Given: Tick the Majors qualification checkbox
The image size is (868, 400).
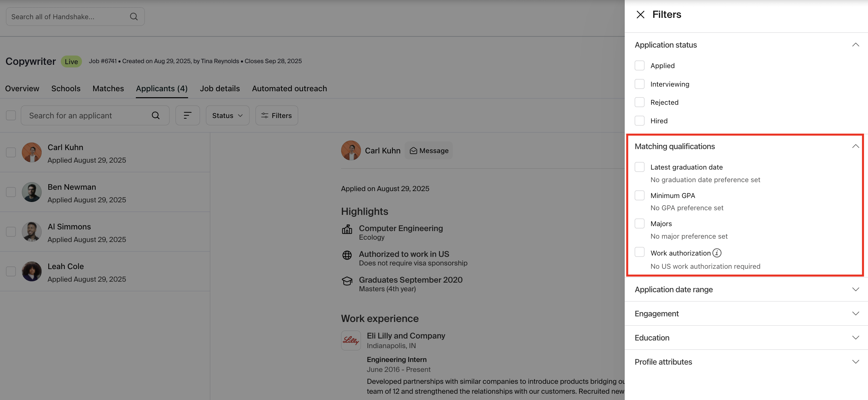Looking at the screenshot, I should (639, 223).
